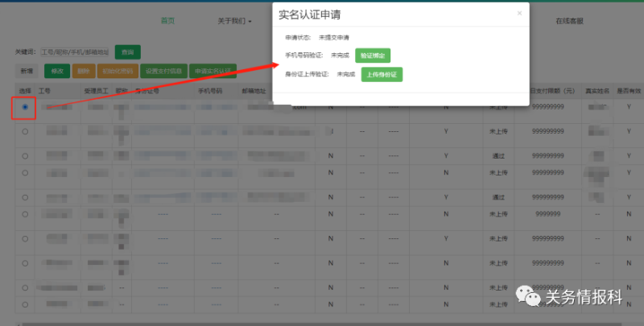This screenshot has height=326, width=644.
Task: Click the 设置支付信息 button
Action: pos(165,71)
